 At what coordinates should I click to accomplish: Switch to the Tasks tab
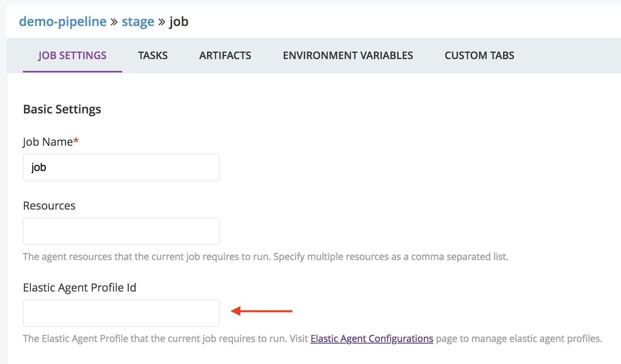[x=153, y=56]
